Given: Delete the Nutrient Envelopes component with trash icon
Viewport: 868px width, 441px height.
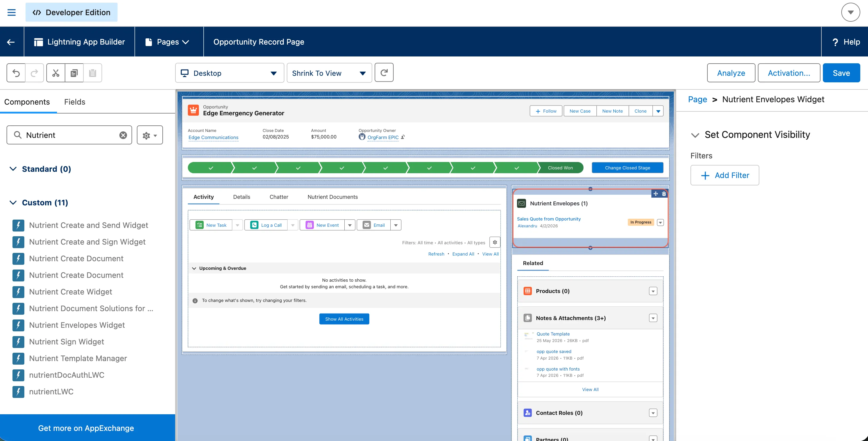Looking at the screenshot, I should (664, 194).
